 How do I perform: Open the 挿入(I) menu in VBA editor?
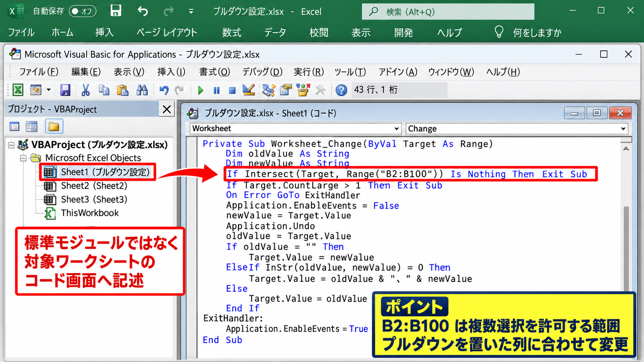(171, 72)
